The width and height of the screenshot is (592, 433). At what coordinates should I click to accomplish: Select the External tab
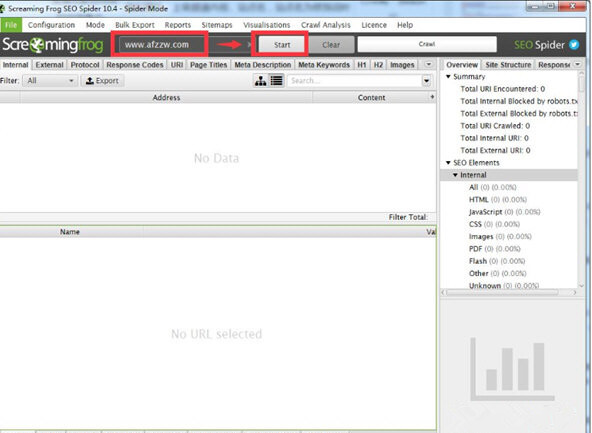pos(49,65)
